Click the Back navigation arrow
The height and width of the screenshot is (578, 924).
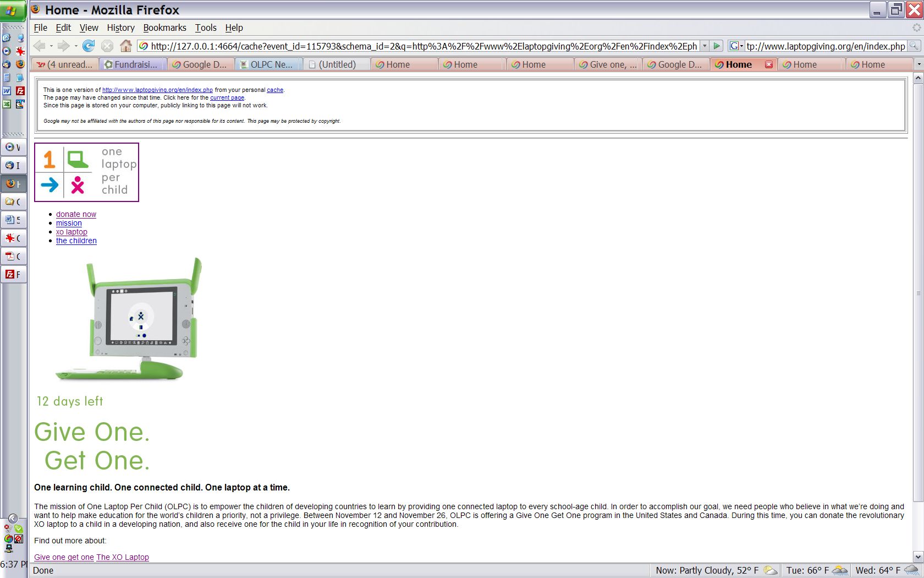coord(39,46)
